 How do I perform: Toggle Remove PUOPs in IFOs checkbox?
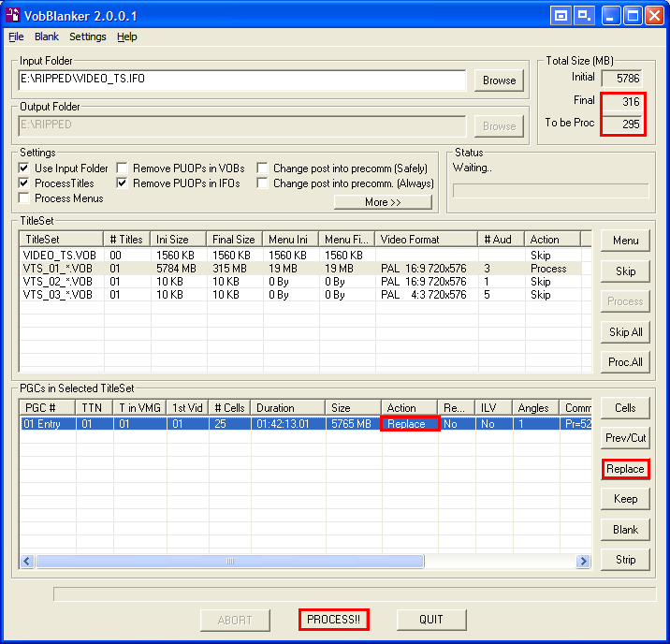click(123, 183)
